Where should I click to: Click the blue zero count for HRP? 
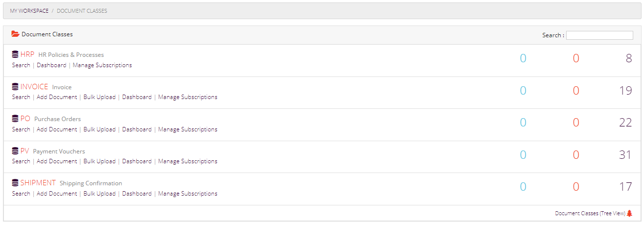point(523,58)
